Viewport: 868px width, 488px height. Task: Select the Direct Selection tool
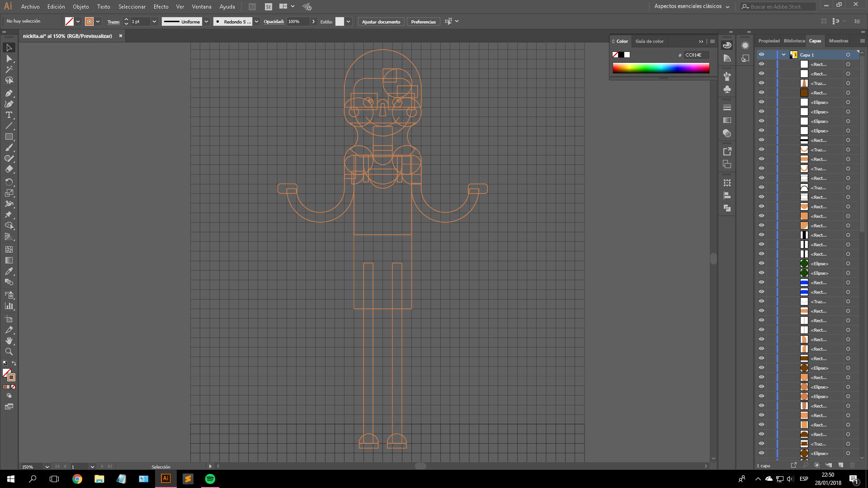pyautogui.click(x=9, y=59)
